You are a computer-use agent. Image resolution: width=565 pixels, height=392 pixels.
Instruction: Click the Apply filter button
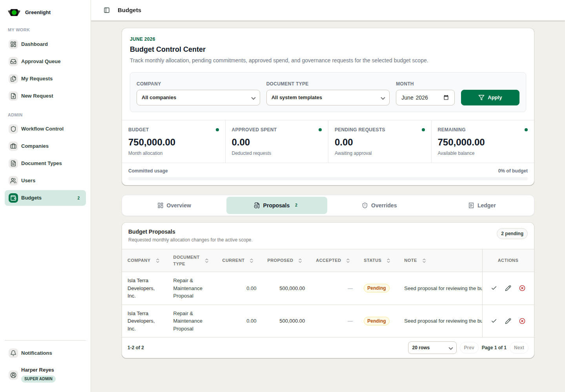(490, 98)
